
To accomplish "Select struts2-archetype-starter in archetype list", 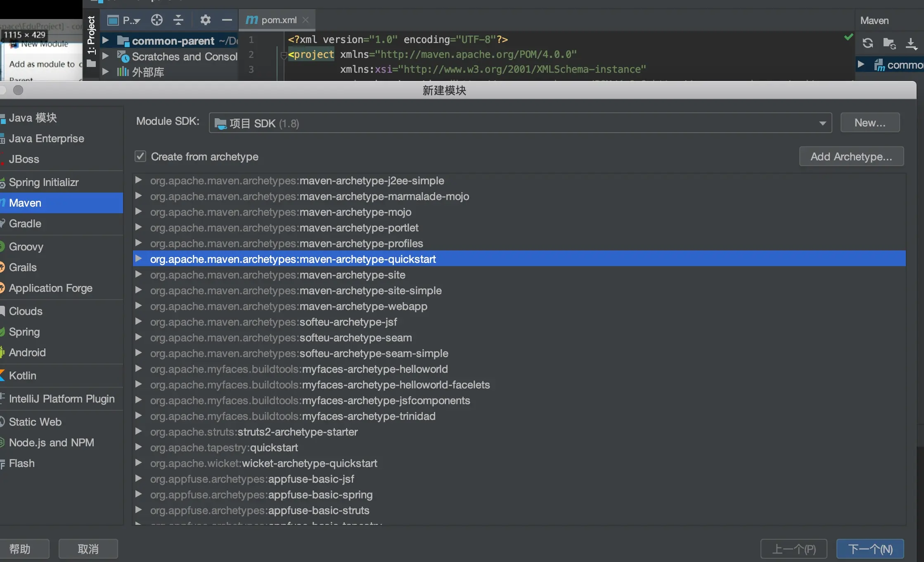I will point(297,432).
